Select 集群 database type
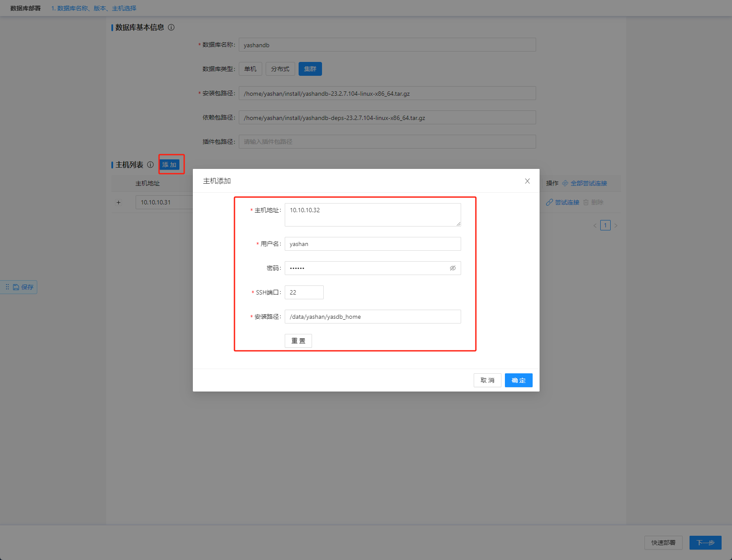Screen dimensions: 732x560 click(310, 69)
